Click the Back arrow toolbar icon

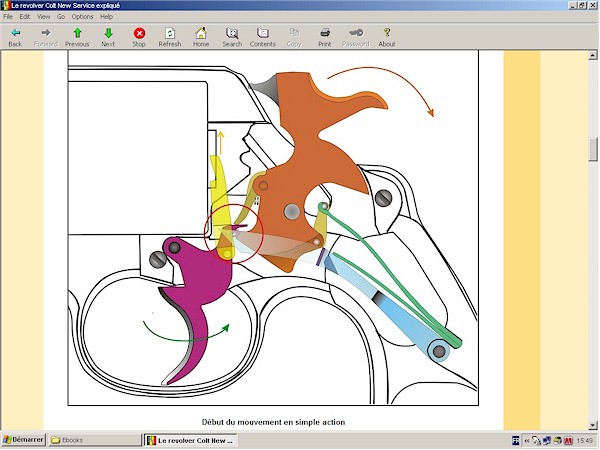[15, 37]
